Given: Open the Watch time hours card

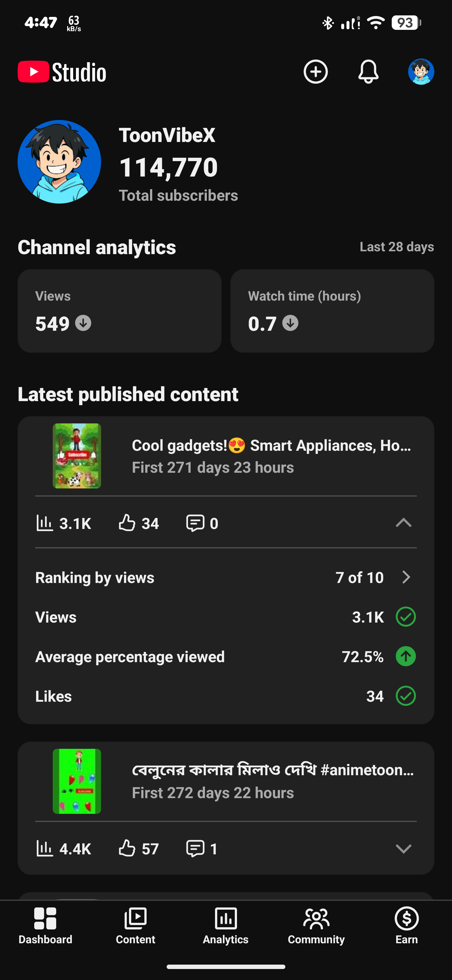Looking at the screenshot, I should 332,311.
